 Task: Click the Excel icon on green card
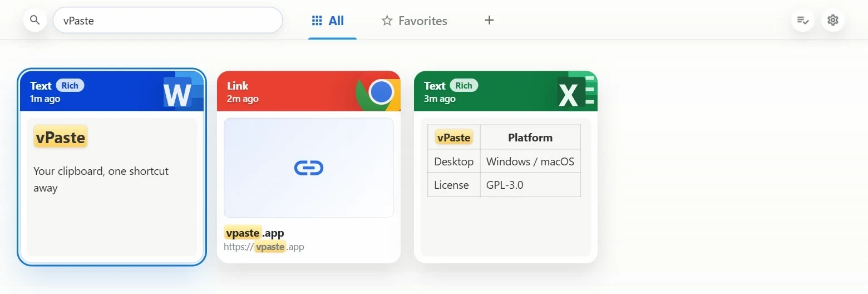[576, 92]
